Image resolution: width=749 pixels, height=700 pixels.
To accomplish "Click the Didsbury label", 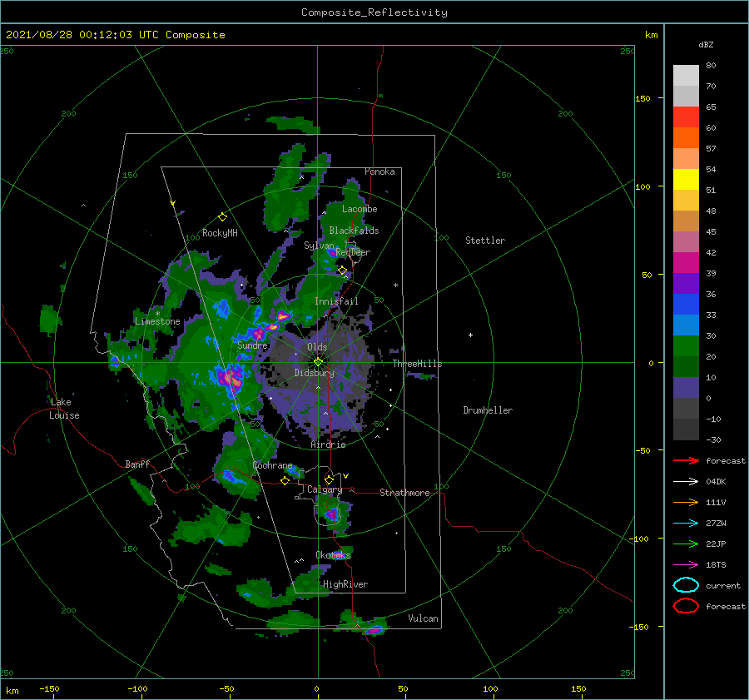I will [314, 373].
